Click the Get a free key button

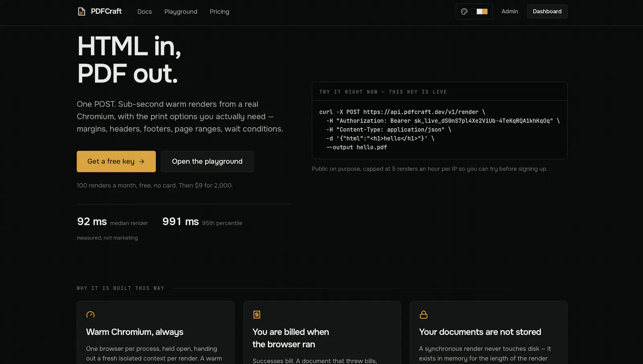116,162
